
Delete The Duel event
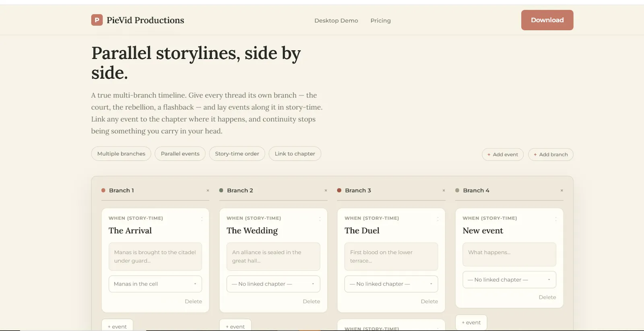click(x=429, y=302)
